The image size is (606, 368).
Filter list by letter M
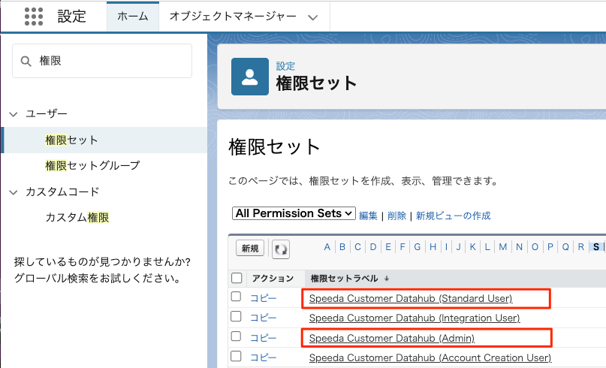[503, 247]
